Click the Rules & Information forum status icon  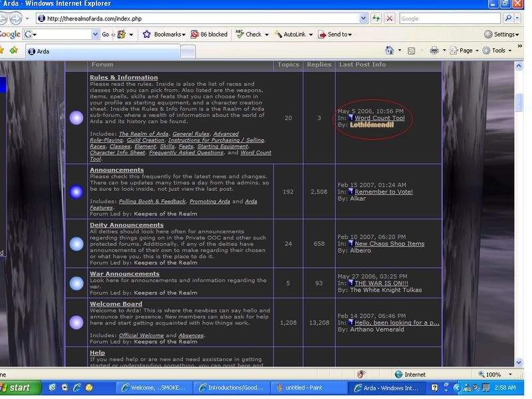[76, 118]
